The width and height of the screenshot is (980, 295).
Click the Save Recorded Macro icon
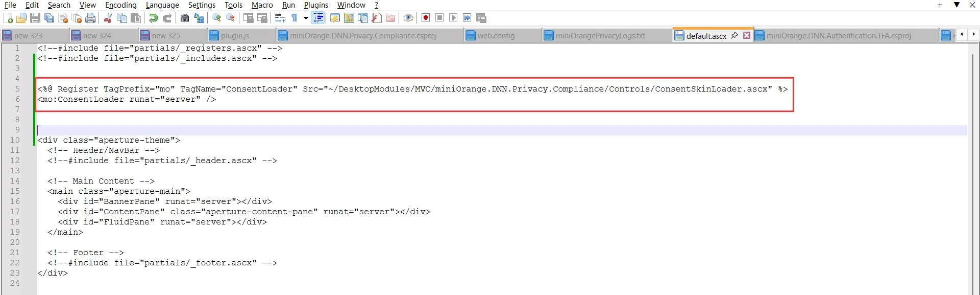click(x=481, y=18)
